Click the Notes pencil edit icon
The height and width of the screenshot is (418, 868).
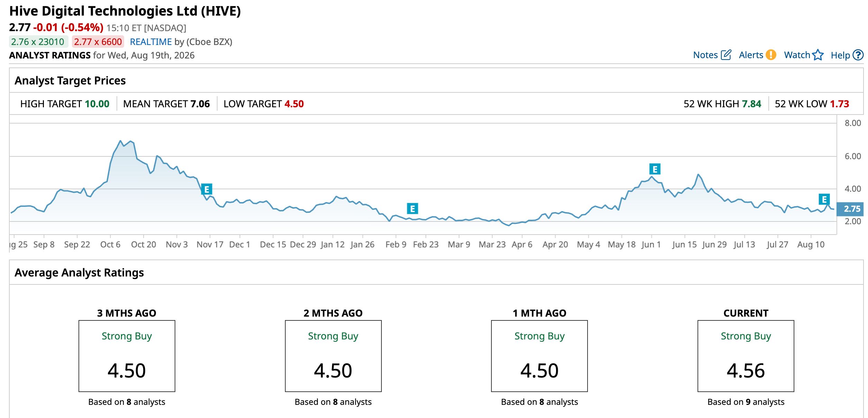(726, 55)
